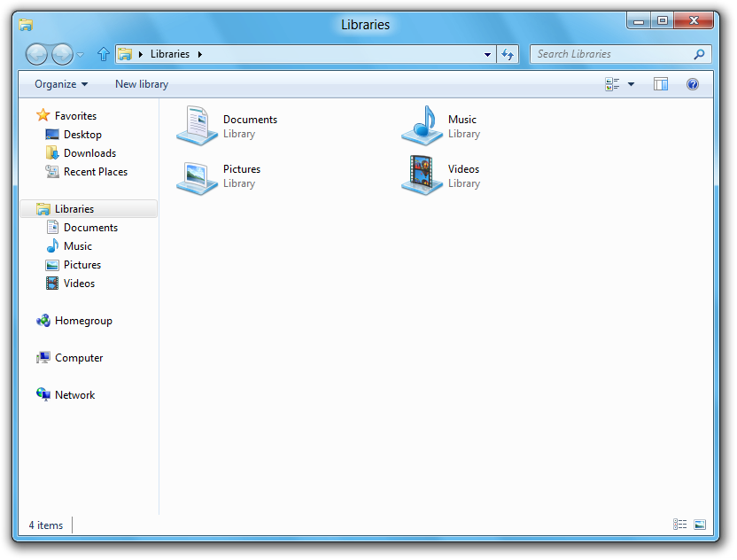Open the address bar history dropdown
Viewport: 737px width, 560px height.
(x=487, y=54)
